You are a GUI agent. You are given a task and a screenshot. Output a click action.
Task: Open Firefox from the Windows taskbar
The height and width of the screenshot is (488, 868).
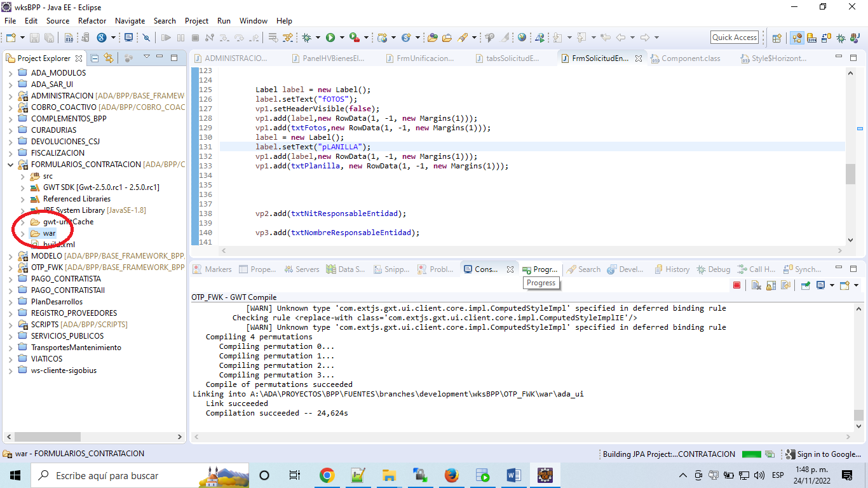click(451, 475)
